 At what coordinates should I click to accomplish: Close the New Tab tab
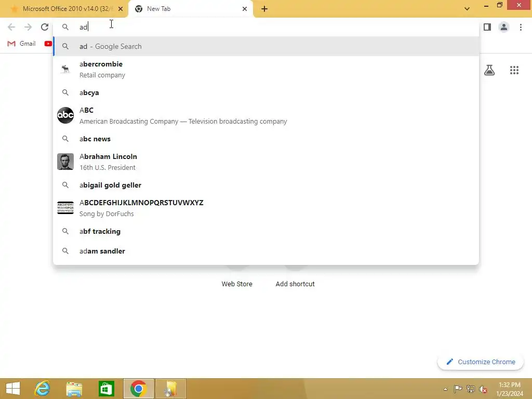coord(245,9)
